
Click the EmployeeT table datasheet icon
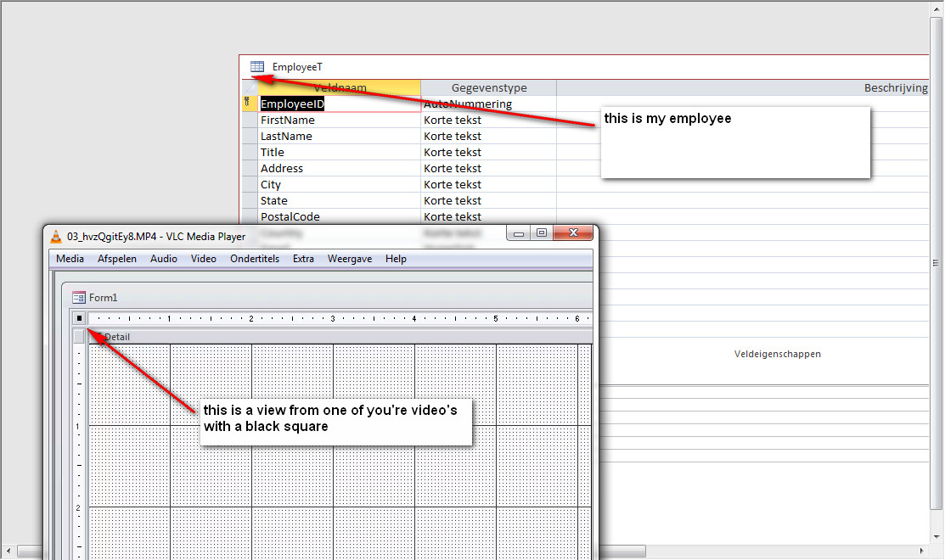[257, 67]
